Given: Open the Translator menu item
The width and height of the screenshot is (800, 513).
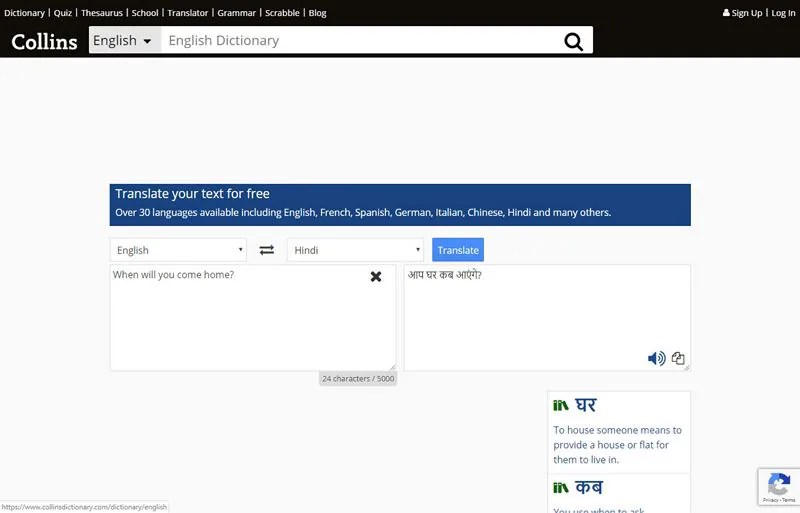Looking at the screenshot, I should [188, 13].
